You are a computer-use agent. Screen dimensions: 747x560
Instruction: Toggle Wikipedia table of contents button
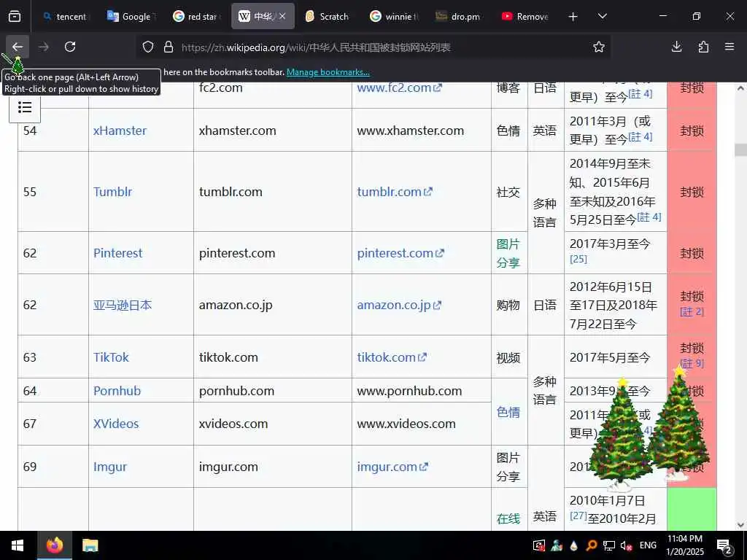pyautogui.click(x=25, y=107)
